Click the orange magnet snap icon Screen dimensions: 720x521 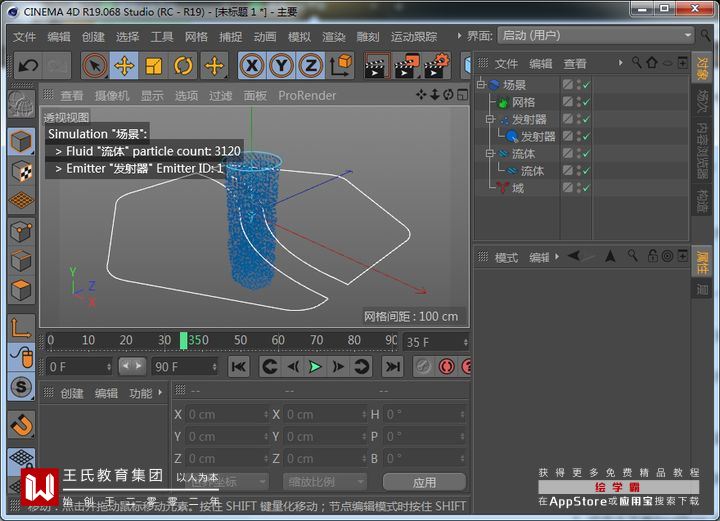click(21, 425)
